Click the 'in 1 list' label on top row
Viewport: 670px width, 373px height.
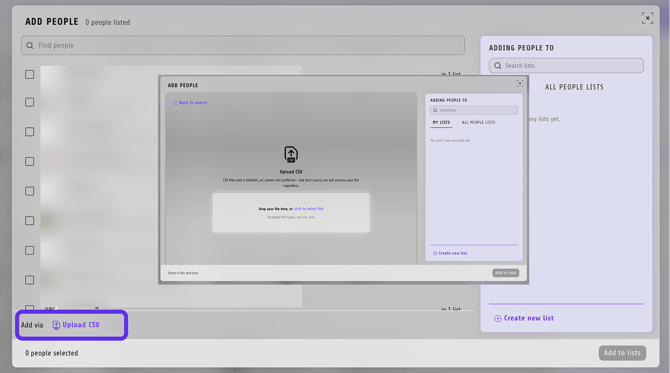coord(451,74)
